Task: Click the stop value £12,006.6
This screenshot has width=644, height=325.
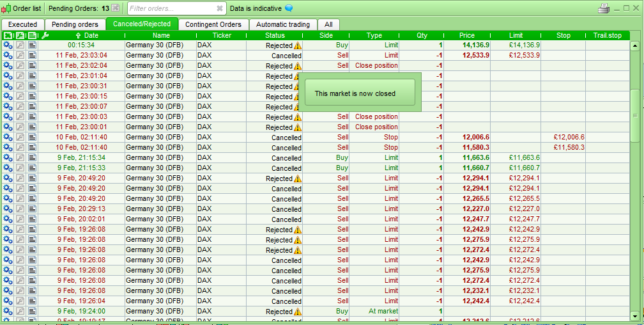Action: point(569,137)
